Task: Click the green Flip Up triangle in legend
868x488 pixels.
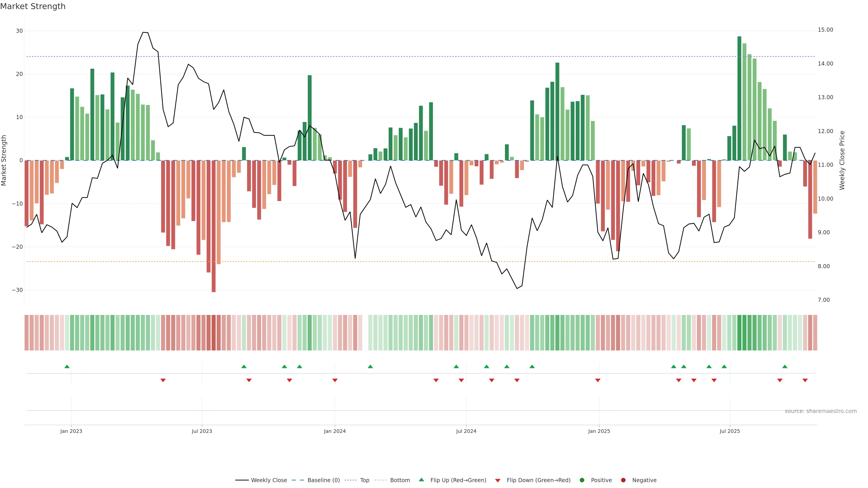Action: tap(421, 480)
